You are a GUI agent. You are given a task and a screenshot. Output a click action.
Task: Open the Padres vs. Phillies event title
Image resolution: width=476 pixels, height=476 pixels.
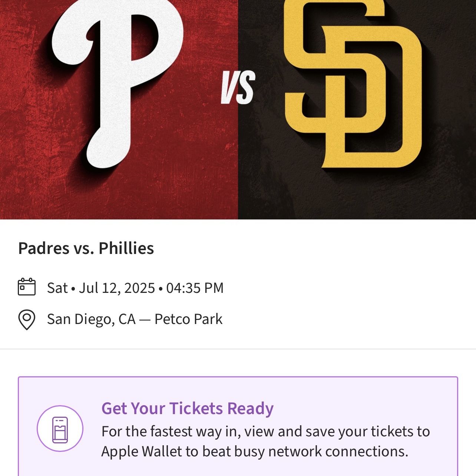[x=86, y=248]
